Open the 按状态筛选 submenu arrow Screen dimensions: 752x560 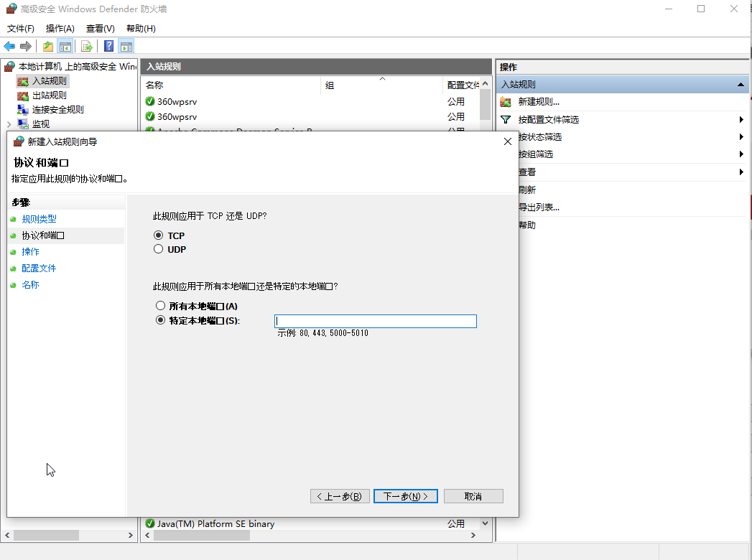click(x=741, y=136)
